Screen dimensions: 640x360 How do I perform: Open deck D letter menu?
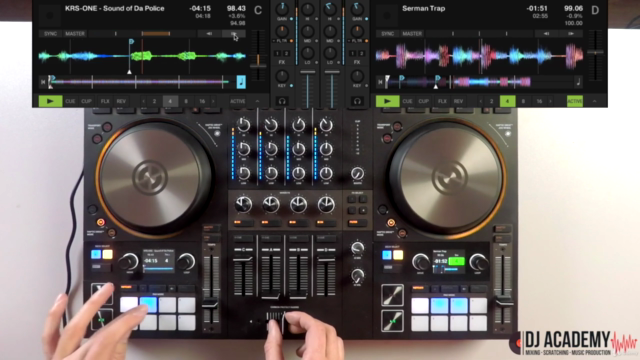(595, 10)
